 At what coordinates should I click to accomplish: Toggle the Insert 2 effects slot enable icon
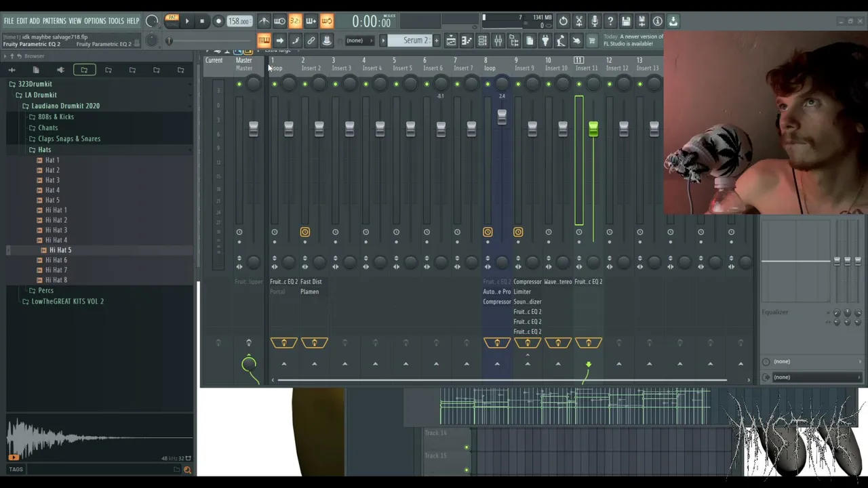click(315, 343)
